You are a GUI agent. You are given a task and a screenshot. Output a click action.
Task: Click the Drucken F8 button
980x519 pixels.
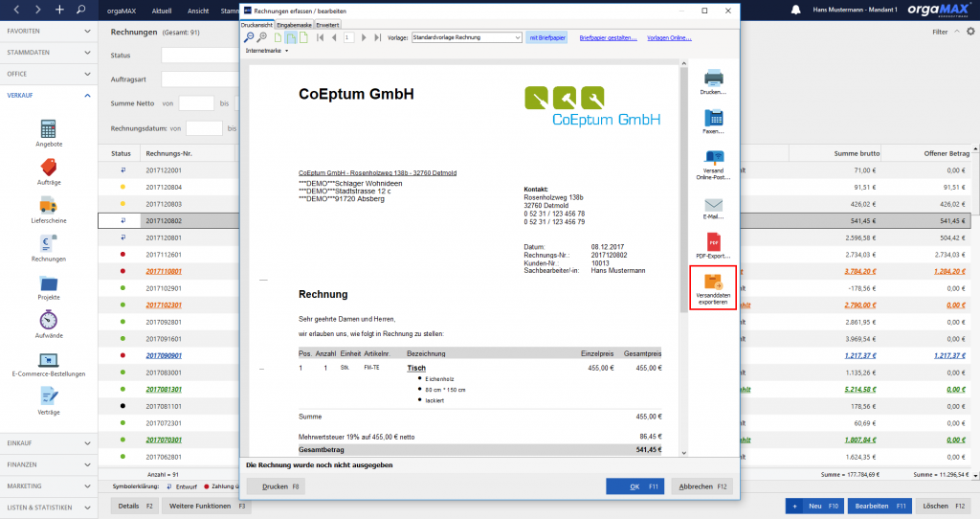pyautogui.click(x=276, y=486)
